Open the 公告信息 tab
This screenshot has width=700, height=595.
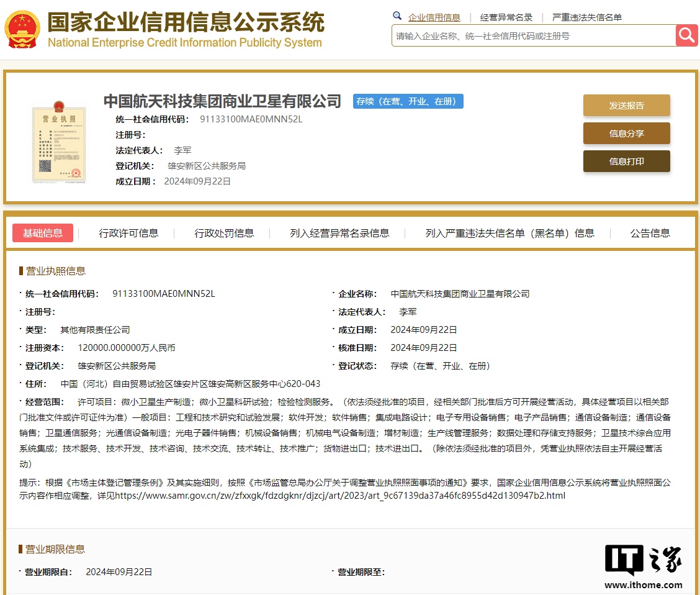(x=650, y=233)
